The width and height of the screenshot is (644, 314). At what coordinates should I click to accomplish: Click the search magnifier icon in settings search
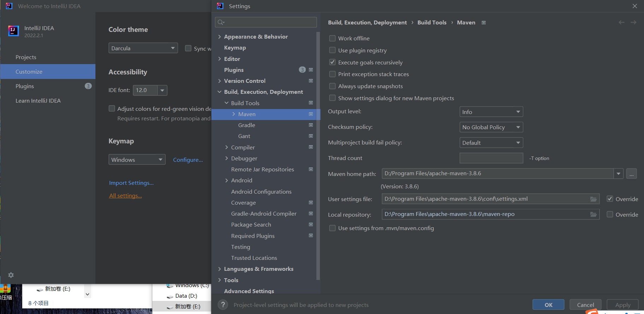221,22
